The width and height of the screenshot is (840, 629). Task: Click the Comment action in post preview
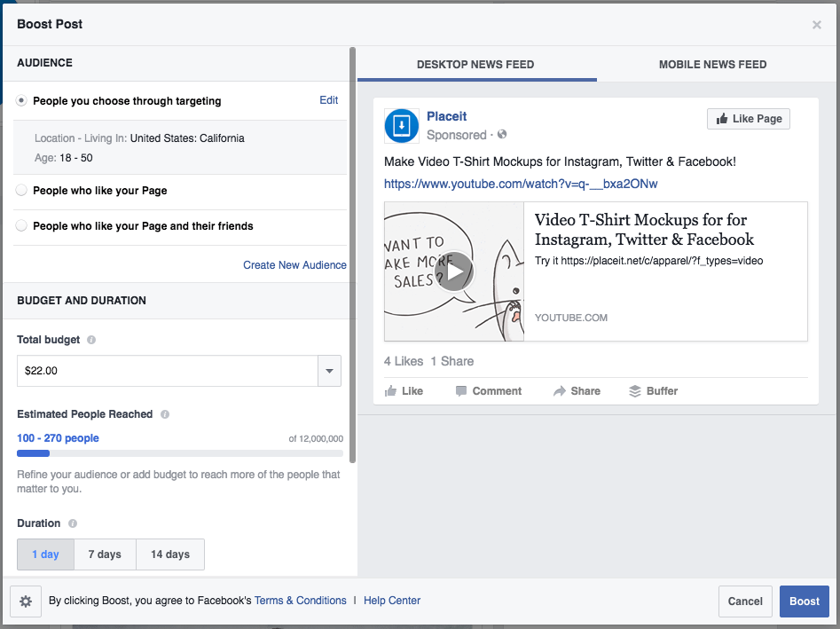point(489,391)
